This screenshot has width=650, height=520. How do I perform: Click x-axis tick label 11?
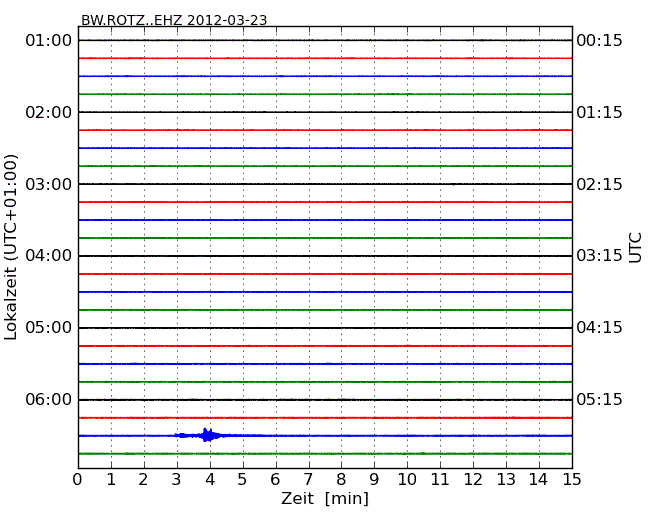click(x=440, y=479)
